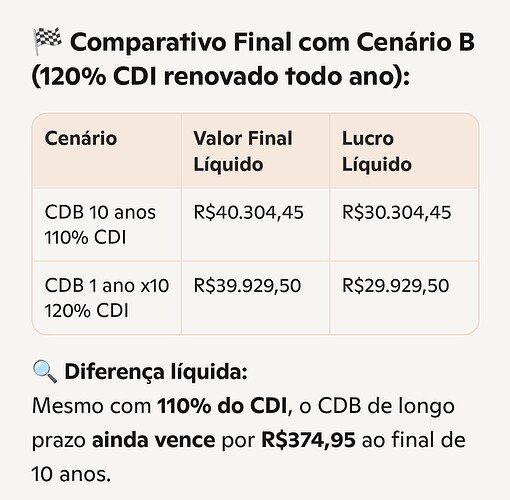Click the bold R$374,95 amount
The width and height of the screenshot is (510, 500).
click(309, 440)
